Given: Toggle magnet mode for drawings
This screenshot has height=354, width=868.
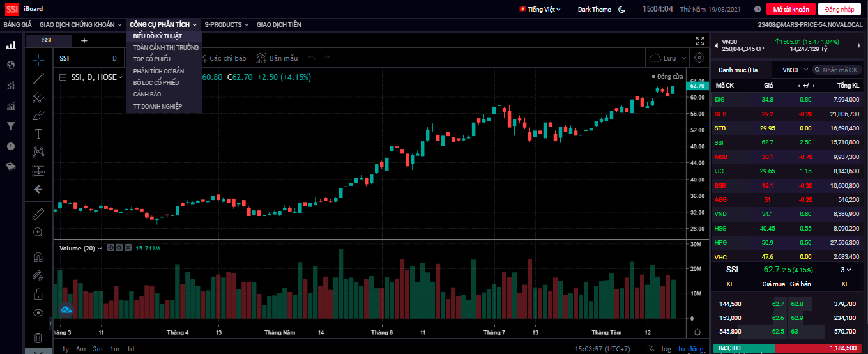Looking at the screenshot, I should 38,257.
